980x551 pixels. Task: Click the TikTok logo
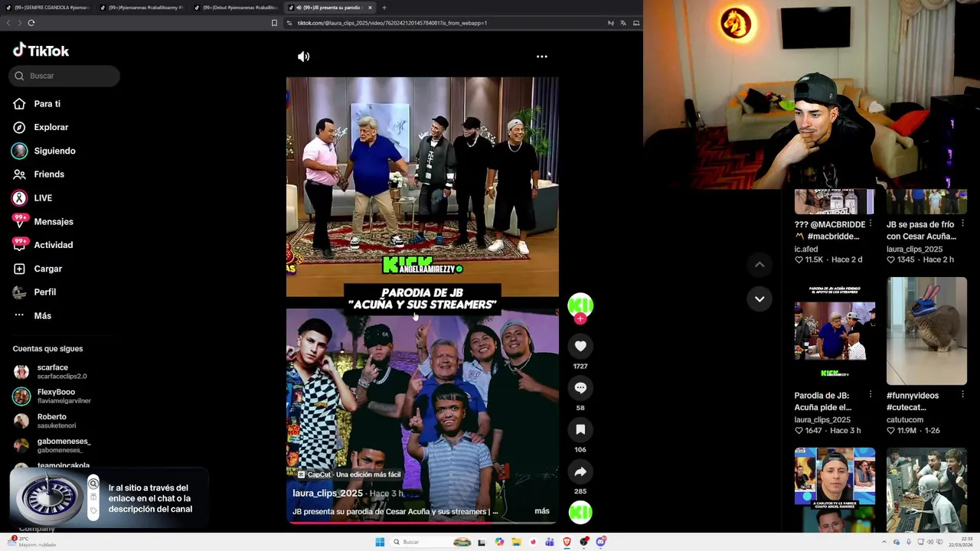pyautogui.click(x=41, y=51)
